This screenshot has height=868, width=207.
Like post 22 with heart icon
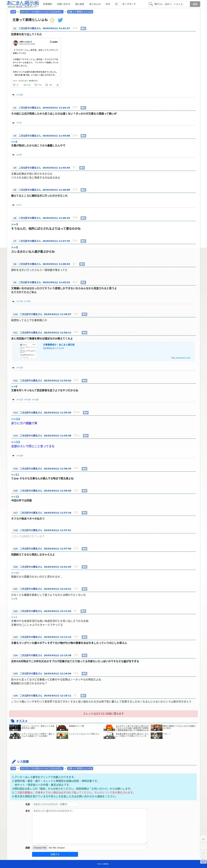point(75,611)
